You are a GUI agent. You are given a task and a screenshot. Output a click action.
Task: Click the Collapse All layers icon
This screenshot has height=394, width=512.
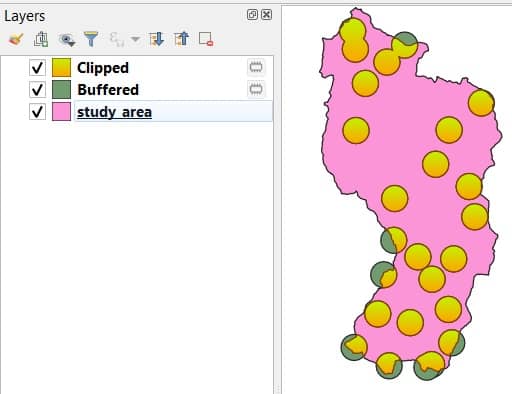[x=181, y=39]
